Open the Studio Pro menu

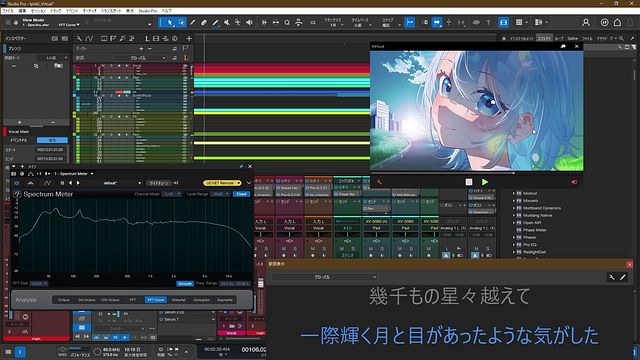148,11
